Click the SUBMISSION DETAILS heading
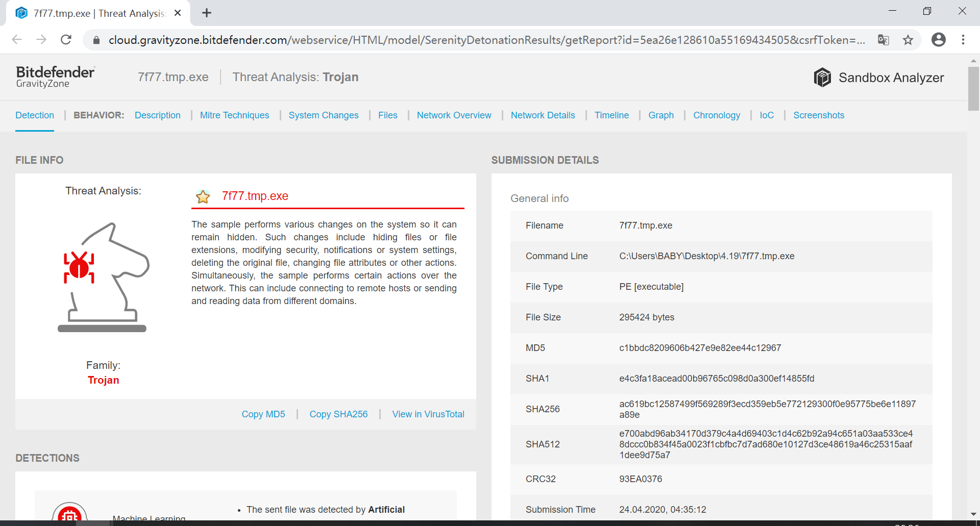This screenshot has width=980, height=526. (545, 160)
